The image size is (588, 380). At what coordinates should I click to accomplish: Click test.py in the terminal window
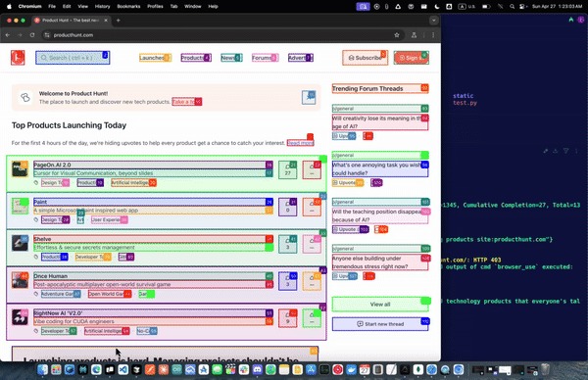pos(465,103)
